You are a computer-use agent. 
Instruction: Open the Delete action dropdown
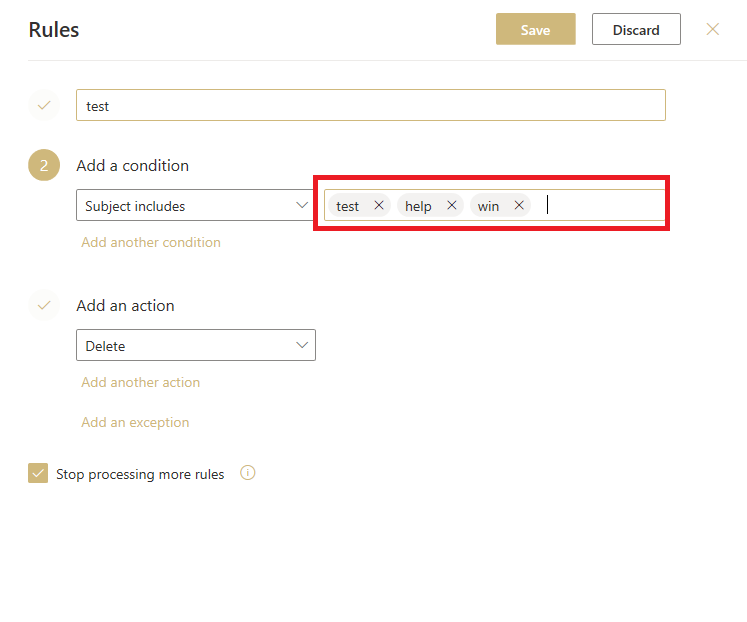196,345
